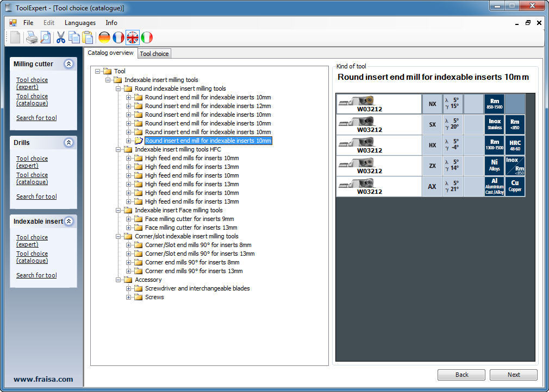549x392 pixels.
Task: Collapse the Milling cutter panel chevron
Action: click(68, 64)
